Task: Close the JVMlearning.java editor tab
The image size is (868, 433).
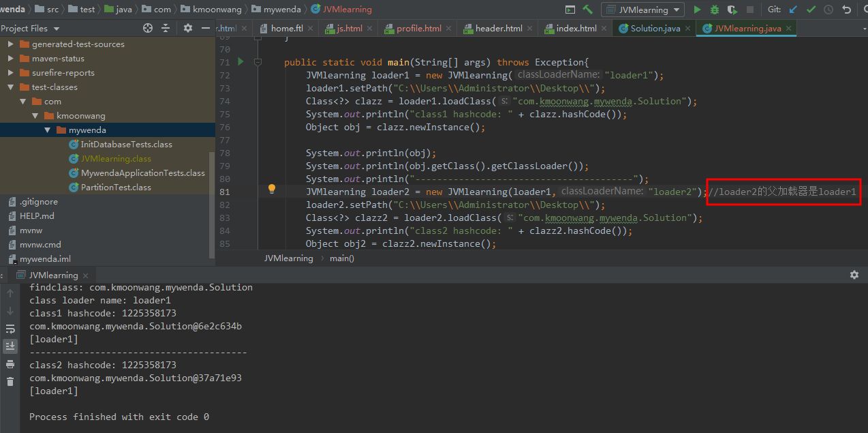Action: pos(790,29)
